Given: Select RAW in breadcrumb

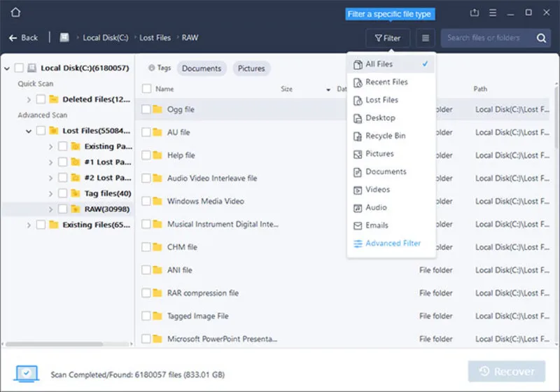Looking at the screenshot, I should (190, 38).
